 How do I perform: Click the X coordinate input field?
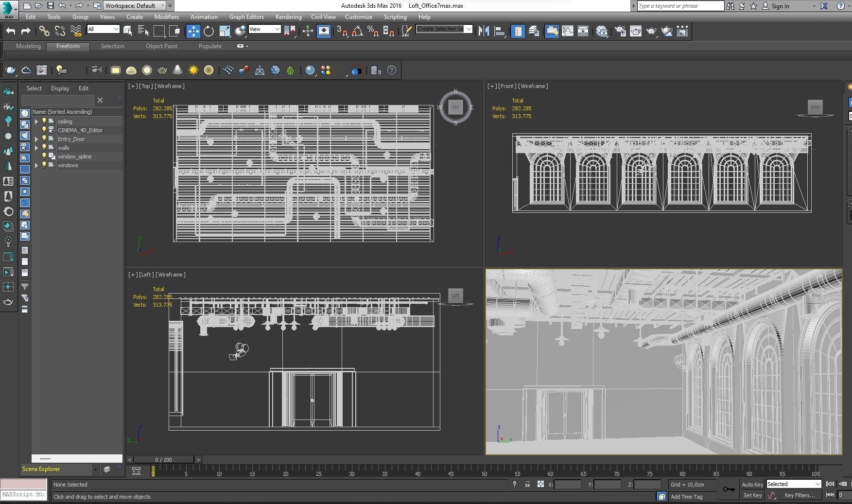point(567,485)
